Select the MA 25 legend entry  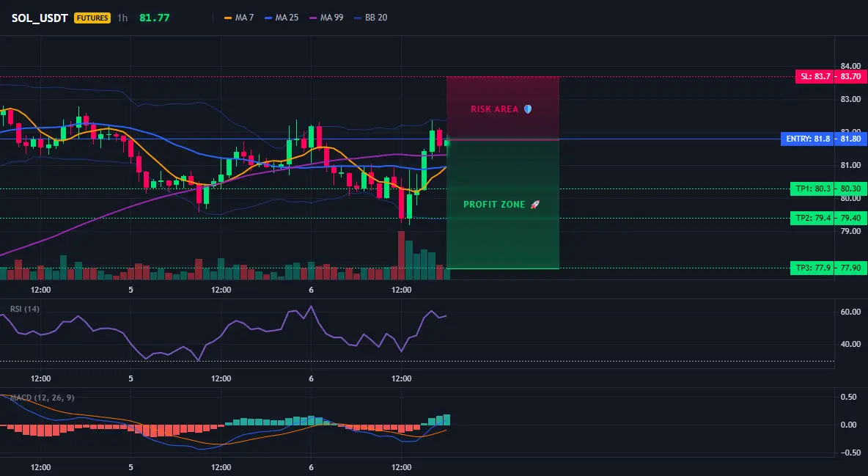[282, 18]
